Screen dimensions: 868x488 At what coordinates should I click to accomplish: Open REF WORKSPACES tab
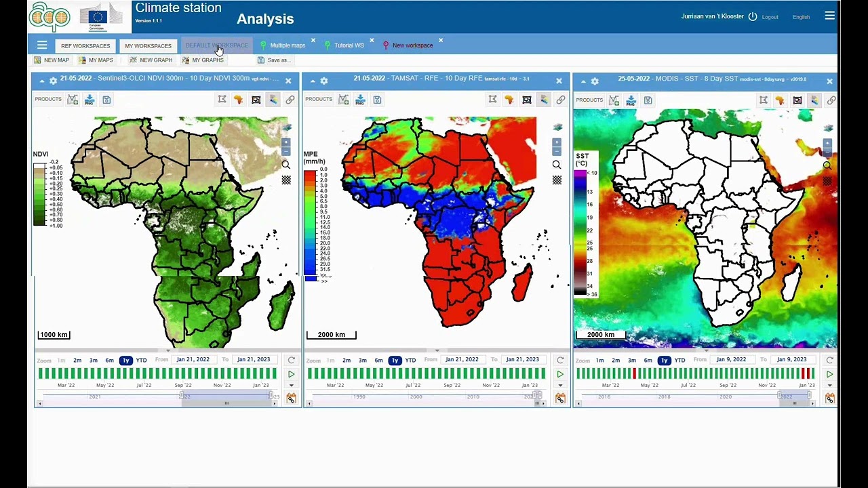pyautogui.click(x=85, y=46)
